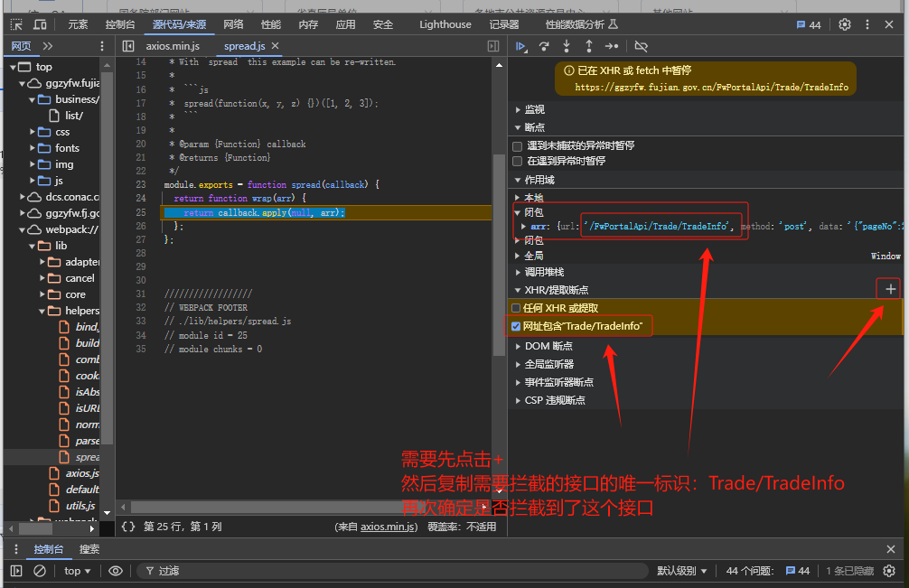Open utils.js in file tree

(80, 506)
